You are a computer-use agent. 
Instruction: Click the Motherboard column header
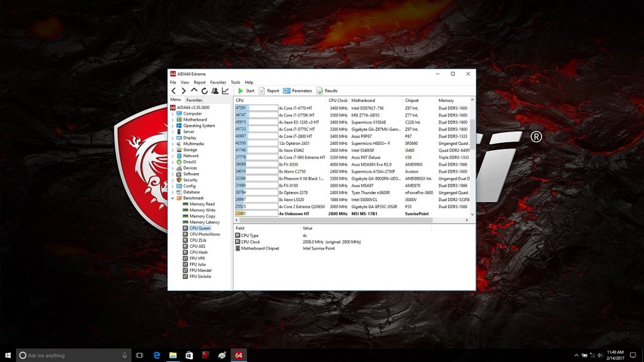376,101
